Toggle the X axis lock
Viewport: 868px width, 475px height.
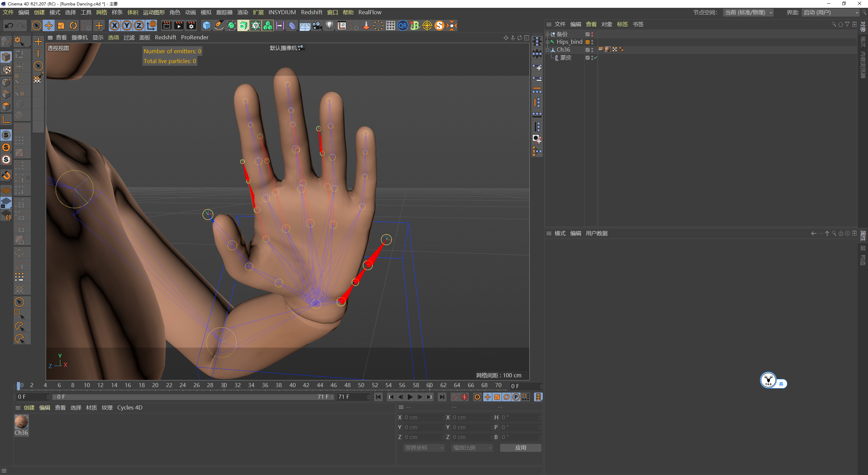coord(115,25)
